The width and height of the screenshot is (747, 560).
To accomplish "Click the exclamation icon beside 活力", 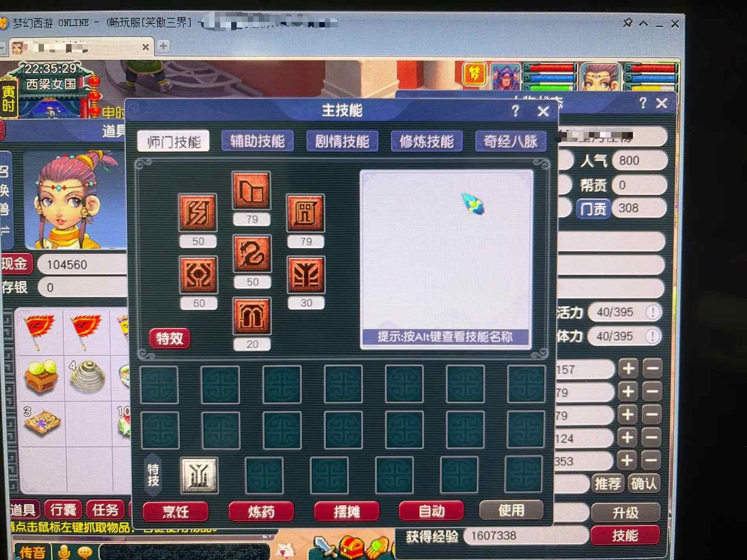I will click(653, 312).
